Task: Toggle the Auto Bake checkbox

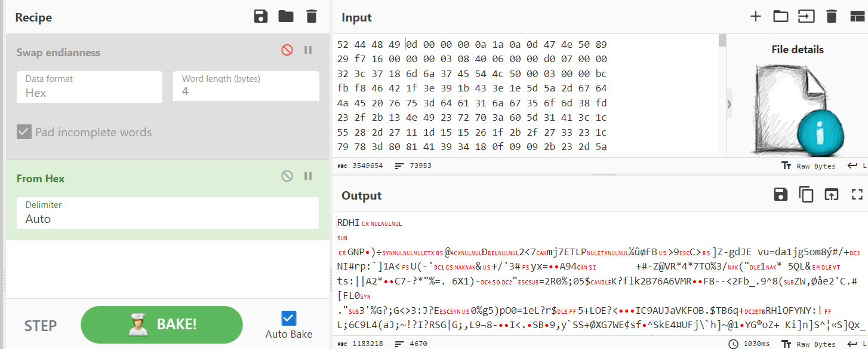Action: coord(289,318)
